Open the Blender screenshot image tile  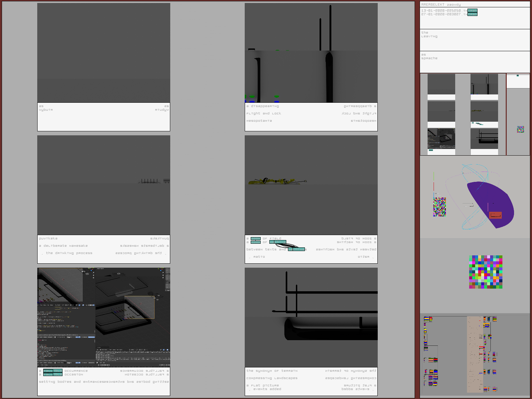coord(103,317)
